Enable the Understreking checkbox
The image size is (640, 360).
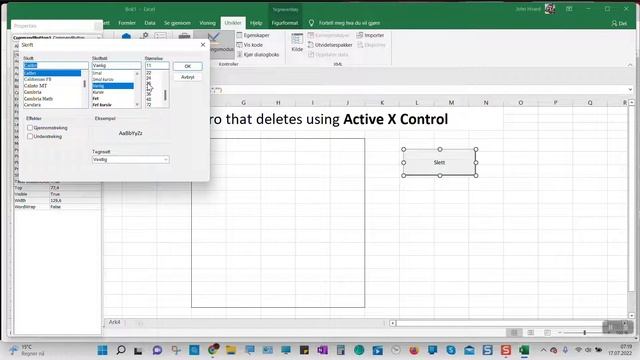[30, 136]
